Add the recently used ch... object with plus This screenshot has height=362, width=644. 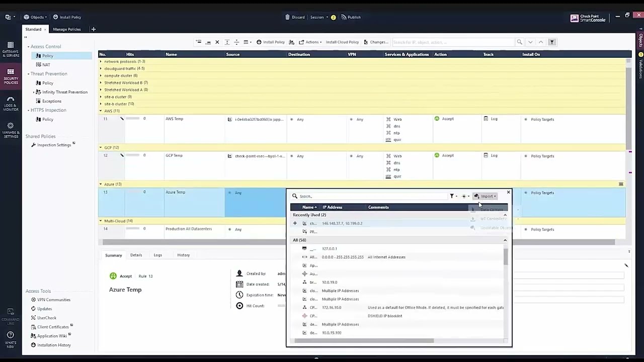click(295, 223)
